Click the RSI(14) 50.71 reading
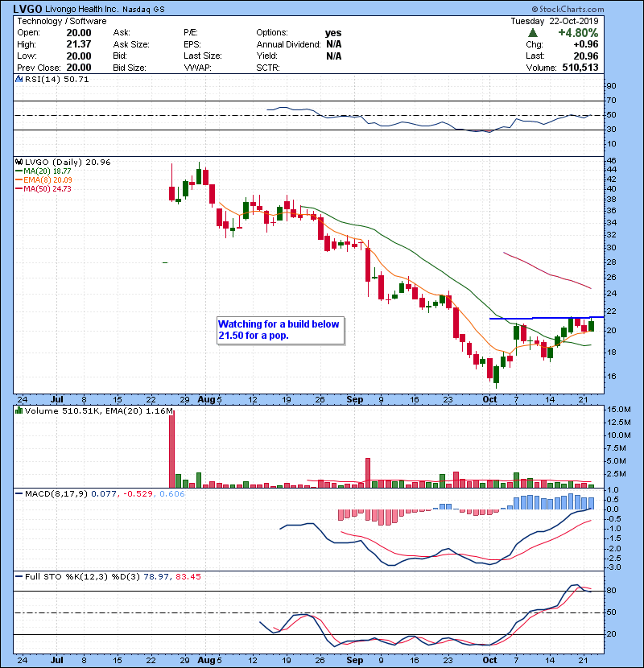The width and height of the screenshot is (644, 668). (x=56, y=79)
